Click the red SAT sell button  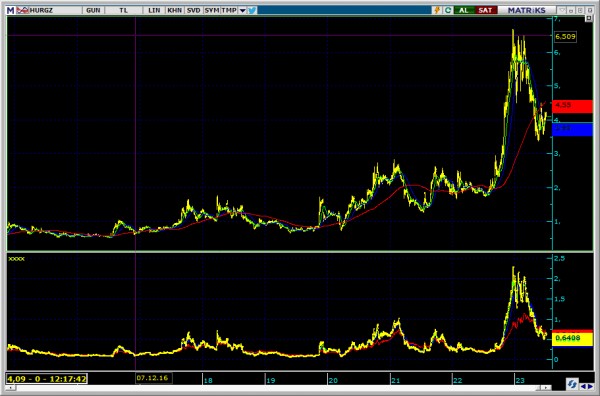pyautogui.click(x=485, y=10)
